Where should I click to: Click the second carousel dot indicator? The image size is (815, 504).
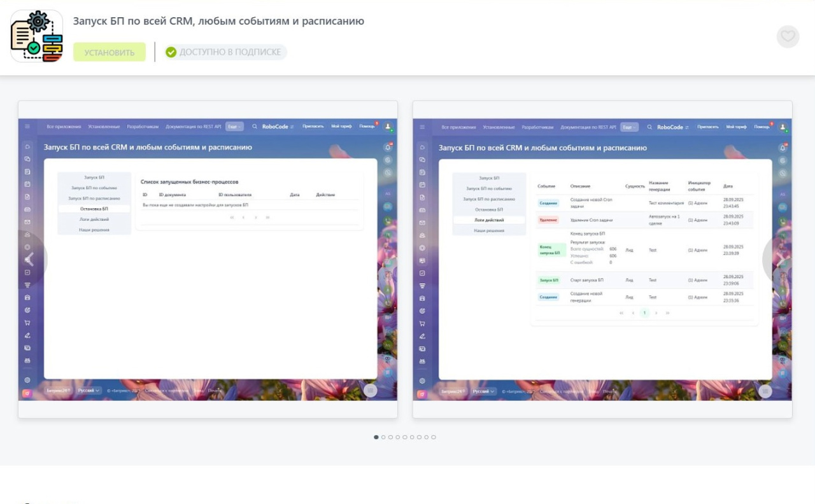(x=383, y=437)
